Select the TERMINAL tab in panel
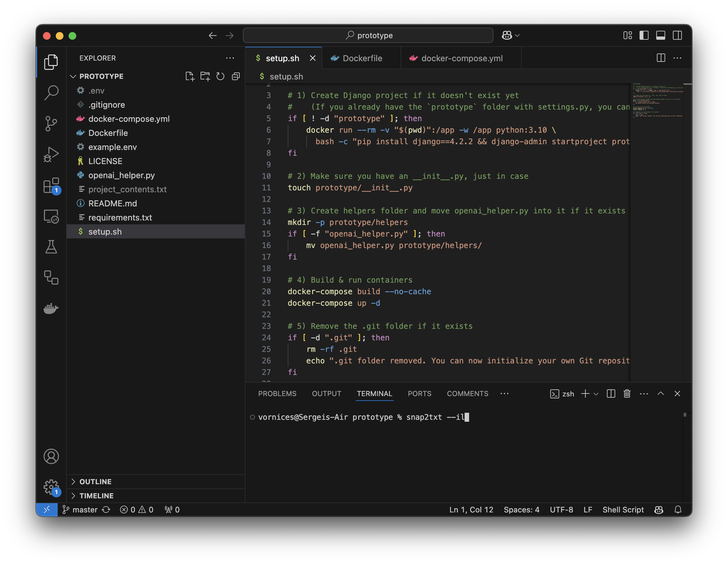Screen dimensions: 728x564 [375, 393]
